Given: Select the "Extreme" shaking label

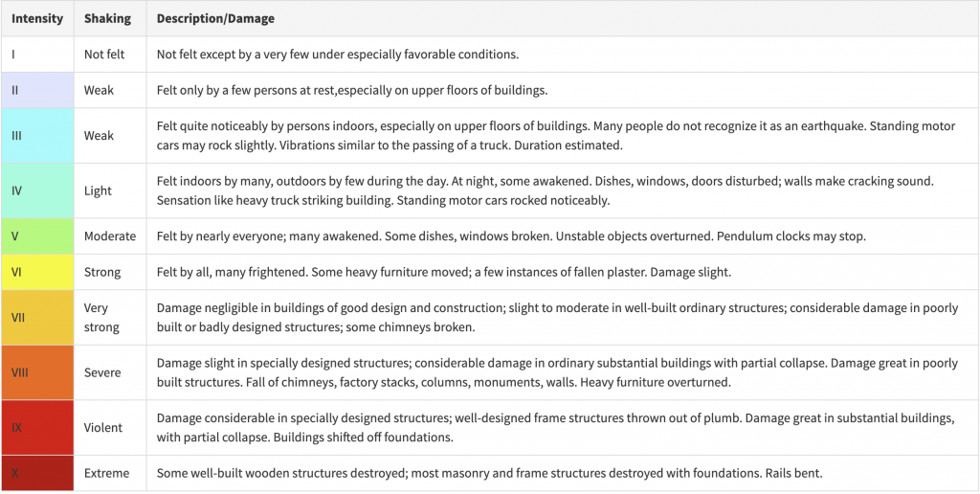Looking at the screenshot, I should (106, 473).
